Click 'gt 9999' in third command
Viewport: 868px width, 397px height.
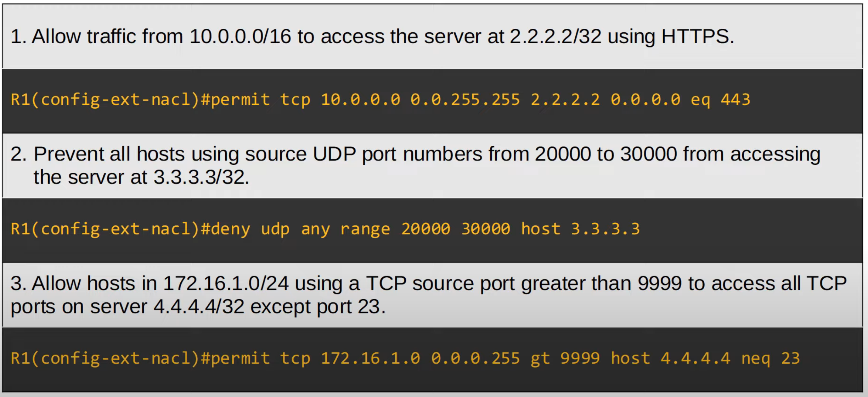565,359
